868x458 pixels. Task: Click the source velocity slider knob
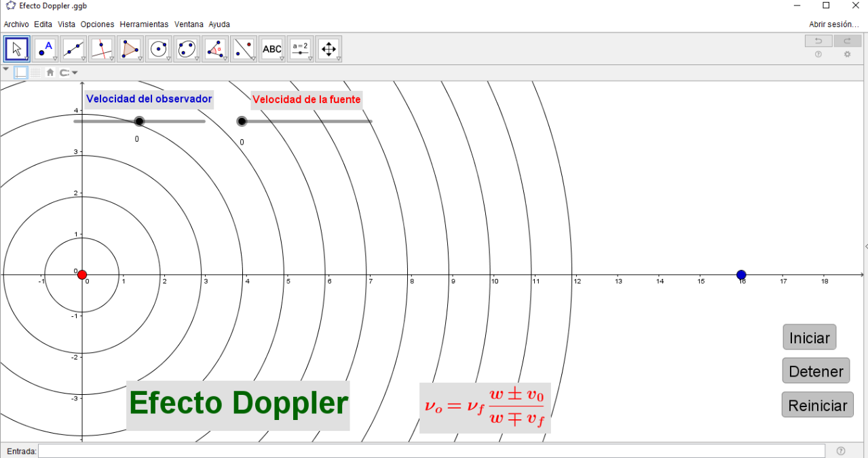click(242, 121)
